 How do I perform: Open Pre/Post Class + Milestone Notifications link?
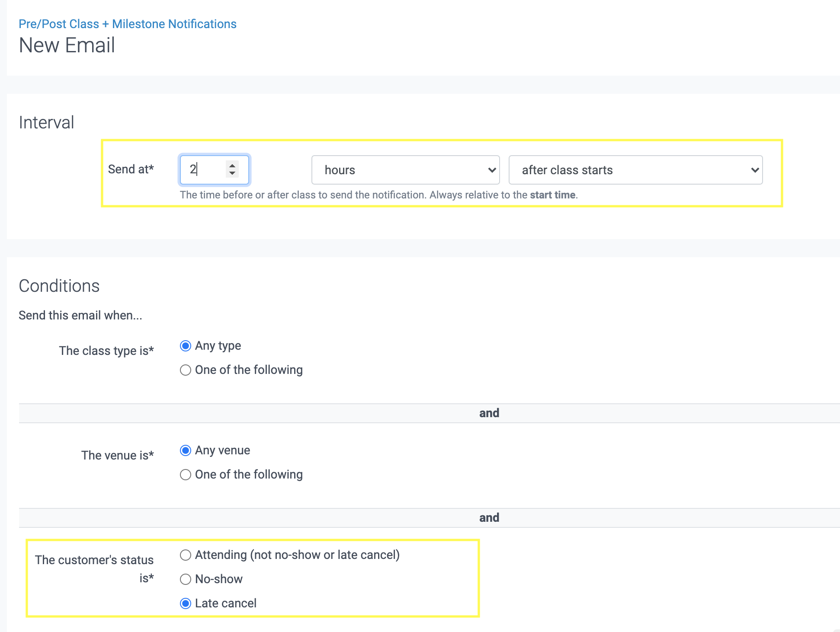pyautogui.click(x=128, y=24)
